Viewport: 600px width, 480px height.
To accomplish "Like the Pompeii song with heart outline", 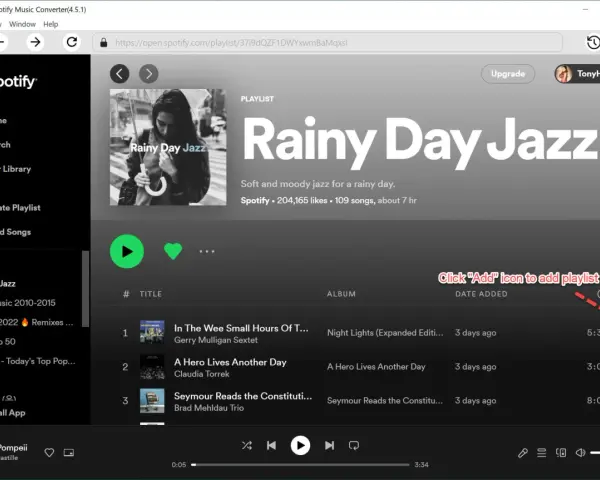I will [49, 452].
